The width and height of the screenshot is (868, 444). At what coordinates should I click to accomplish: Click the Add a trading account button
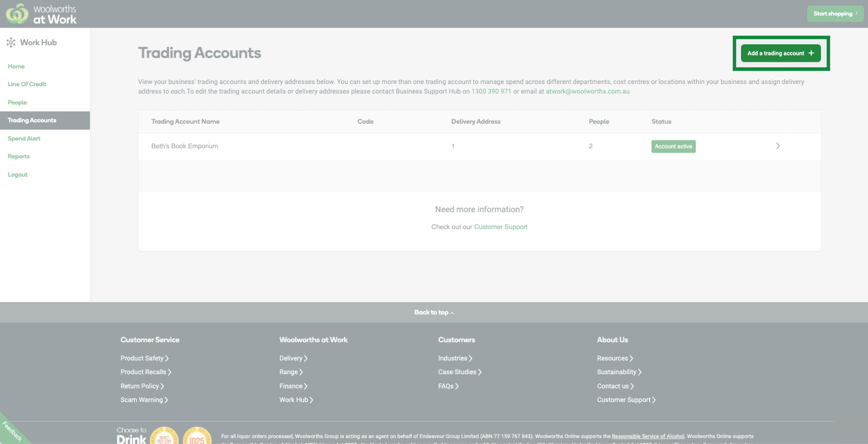[781, 53]
